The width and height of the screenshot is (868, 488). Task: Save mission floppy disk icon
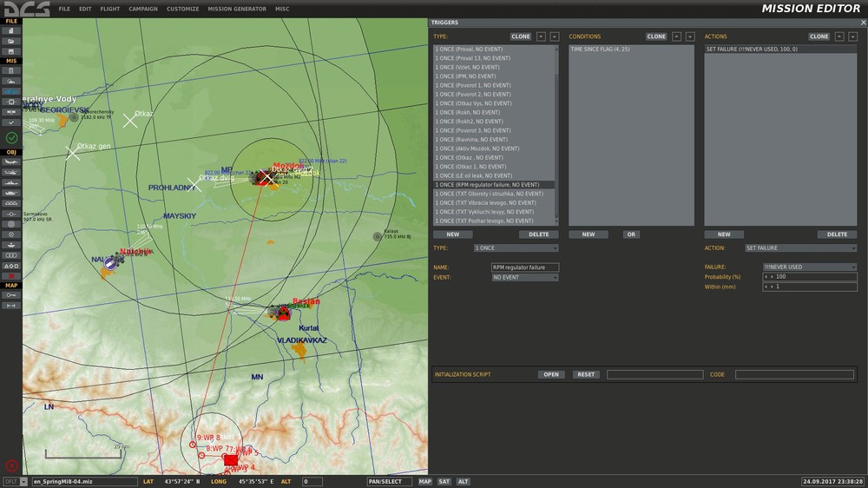pyautogui.click(x=11, y=51)
